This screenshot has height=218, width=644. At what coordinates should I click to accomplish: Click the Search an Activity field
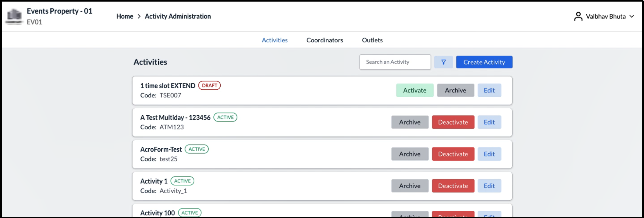pos(395,62)
